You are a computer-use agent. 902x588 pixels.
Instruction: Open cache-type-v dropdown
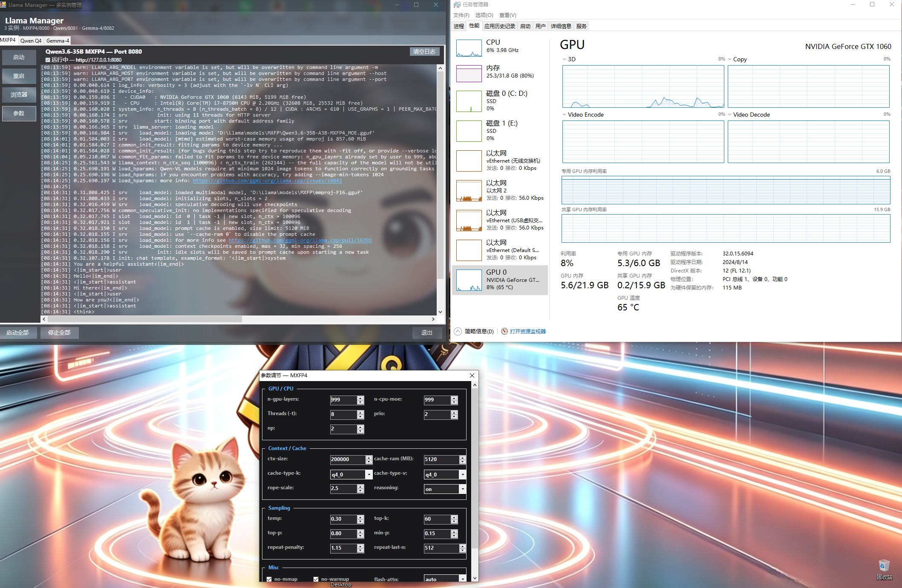463,474
